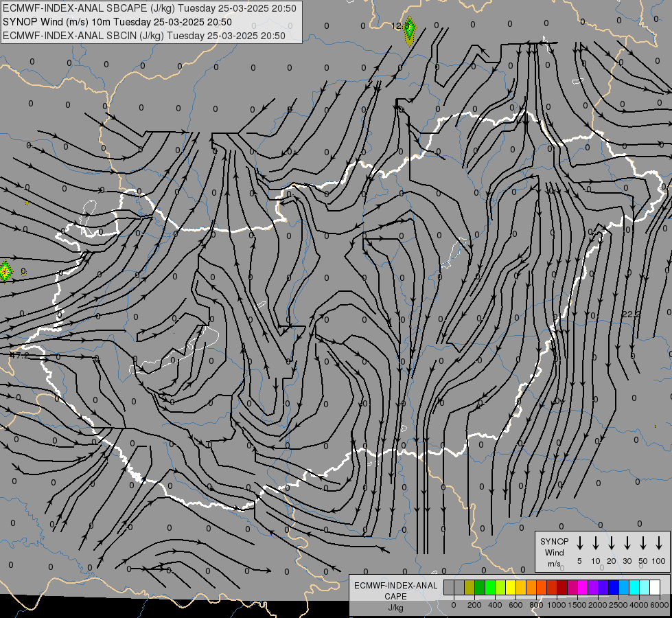Click the J/kg unit label in legend
672x618 pixels.
pyautogui.click(x=395, y=608)
